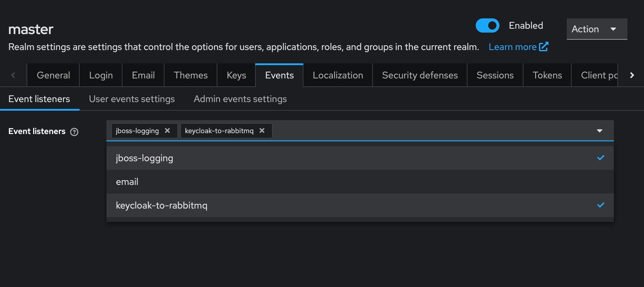Open the Learn more link
The image size is (644, 287).
[518, 47]
